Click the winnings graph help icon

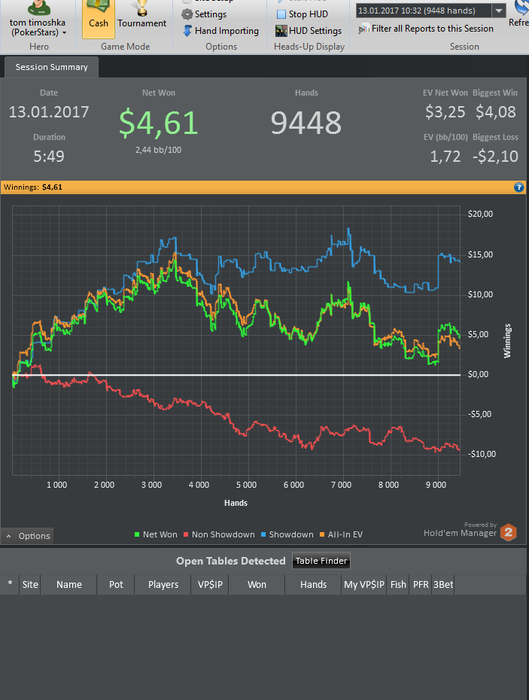tap(518, 187)
